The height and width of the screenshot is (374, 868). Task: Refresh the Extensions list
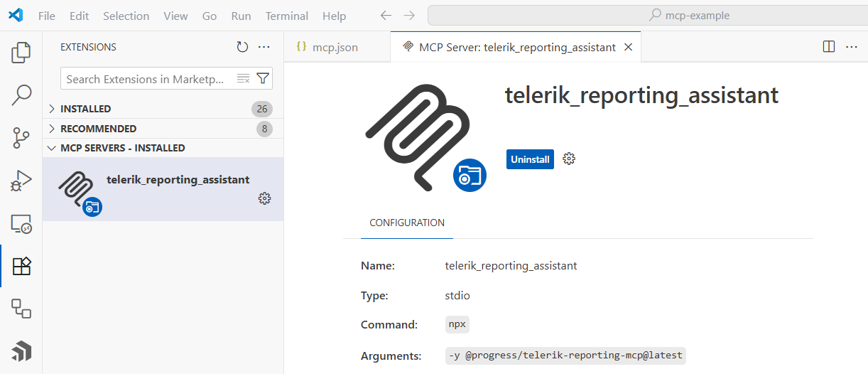[242, 47]
